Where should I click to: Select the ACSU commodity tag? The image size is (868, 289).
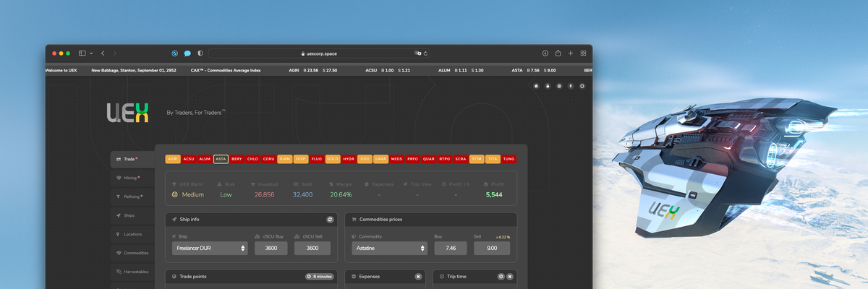190,159
